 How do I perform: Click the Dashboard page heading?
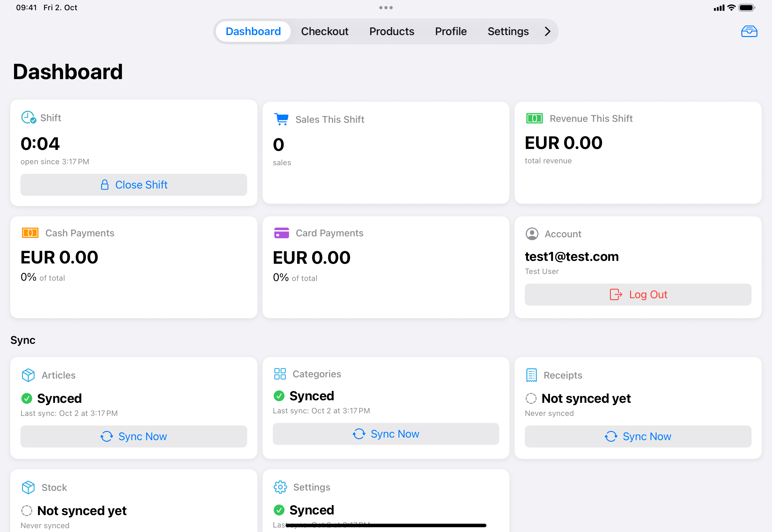tap(68, 72)
